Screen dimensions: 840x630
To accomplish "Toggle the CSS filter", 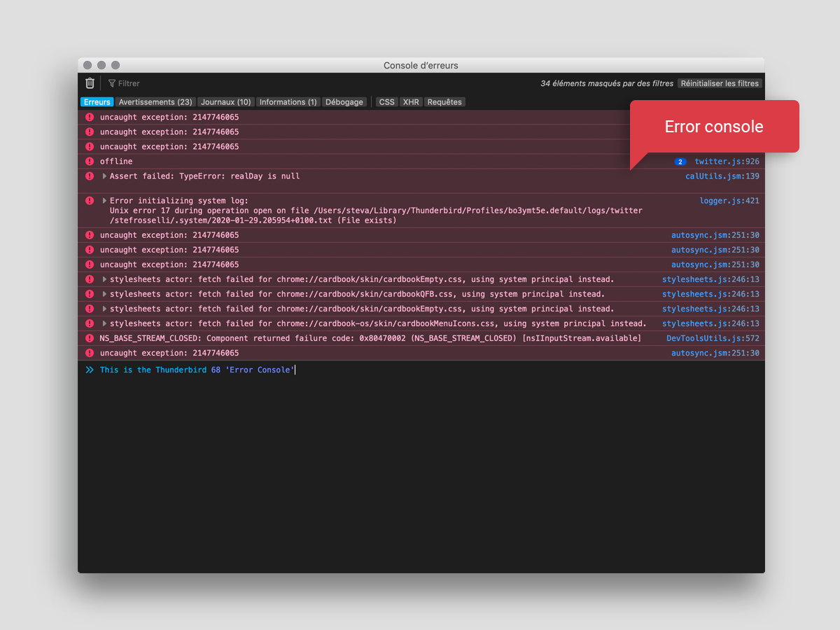I will [x=387, y=102].
